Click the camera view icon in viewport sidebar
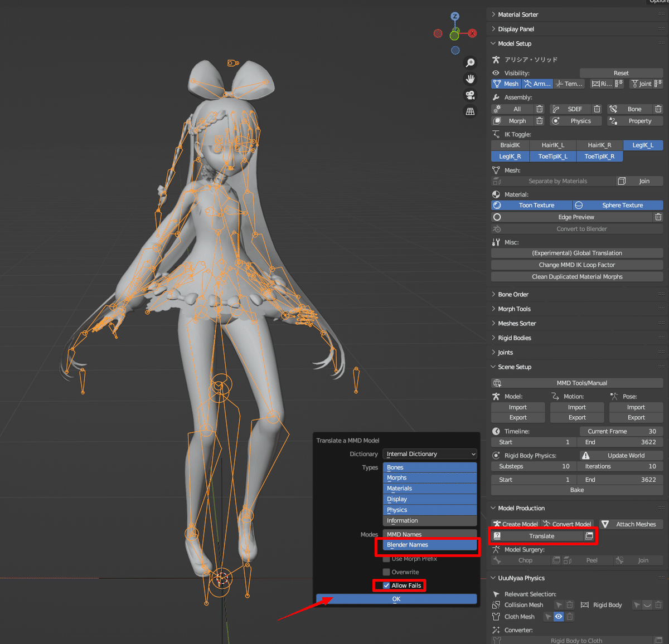The width and height of the screenshot is (669, 644). coord(471,95)
